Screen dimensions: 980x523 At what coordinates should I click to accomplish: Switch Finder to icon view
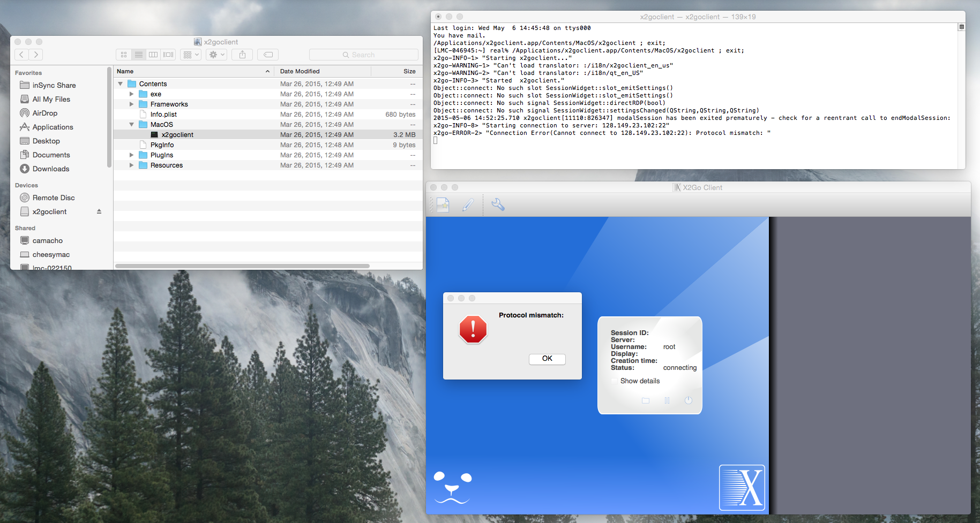124,55
